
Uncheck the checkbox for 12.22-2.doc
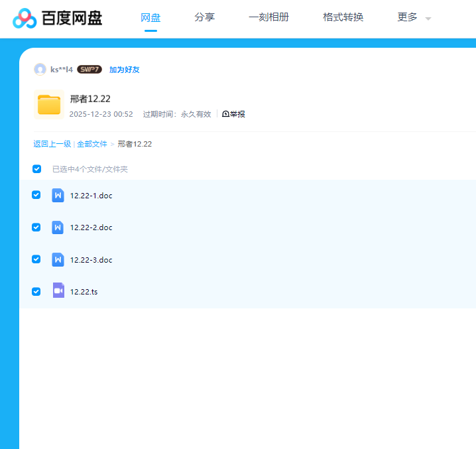click(36, 227)
